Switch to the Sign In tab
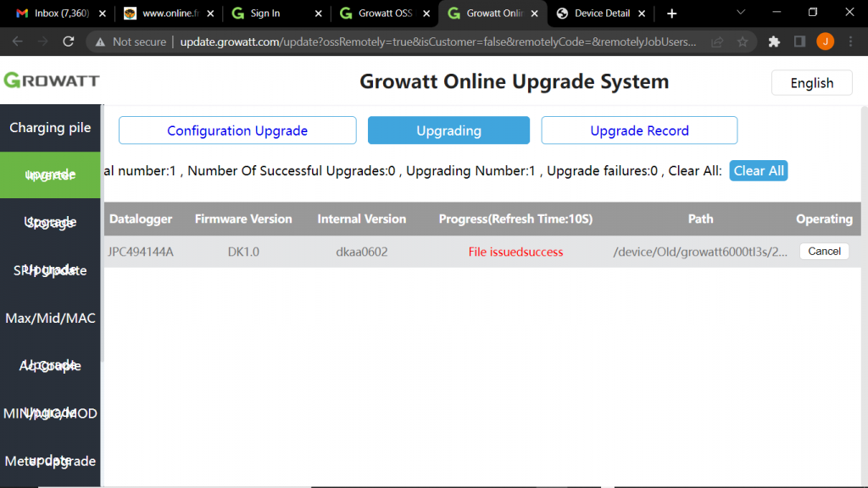Image resolution: width=868 pixels, height=488 pixels. [270, 14]
